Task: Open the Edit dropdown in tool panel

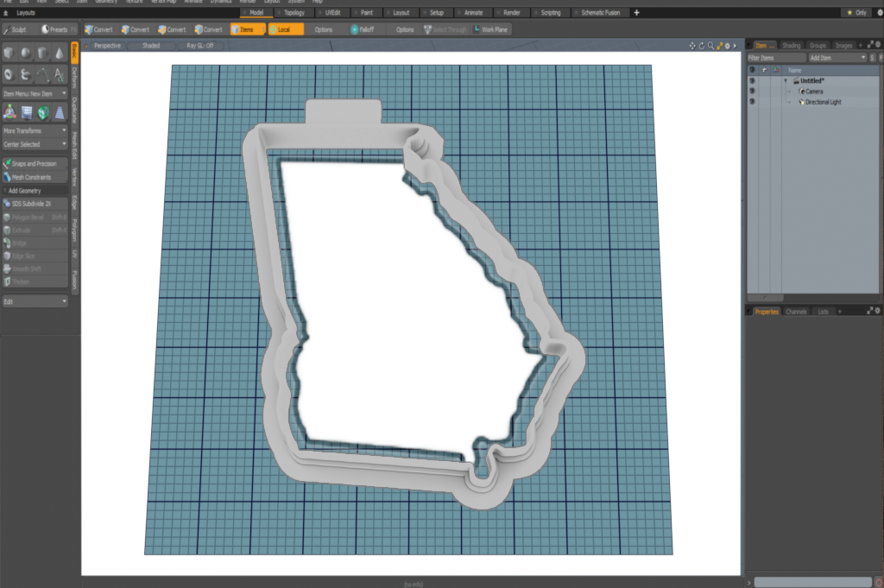Action: 35,301
